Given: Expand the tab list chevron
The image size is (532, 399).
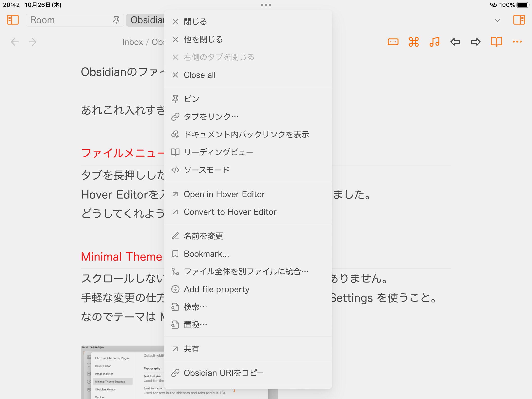Looking at the screenshot, I should point(498,20).
